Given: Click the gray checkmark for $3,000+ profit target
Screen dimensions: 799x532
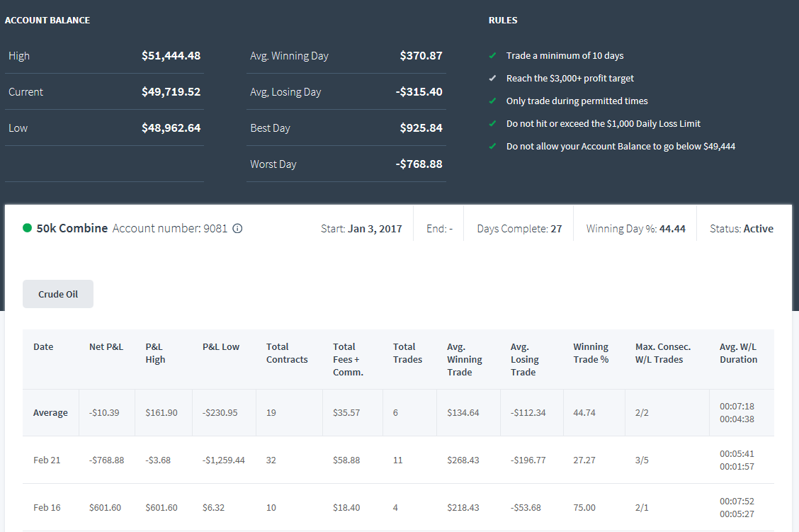Looking at the screenshot, I should coord(492,78).
